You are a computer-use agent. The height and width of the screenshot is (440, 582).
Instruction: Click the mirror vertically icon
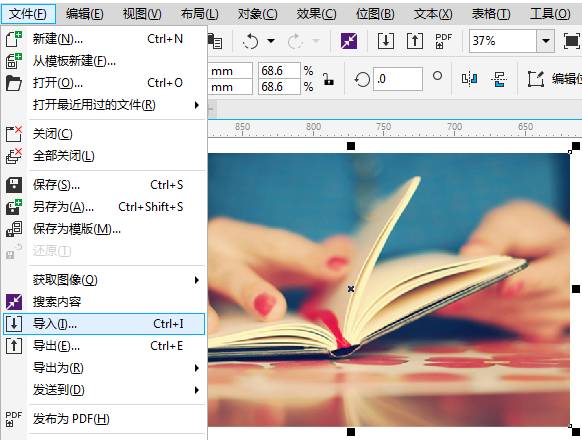click(498, 79)
